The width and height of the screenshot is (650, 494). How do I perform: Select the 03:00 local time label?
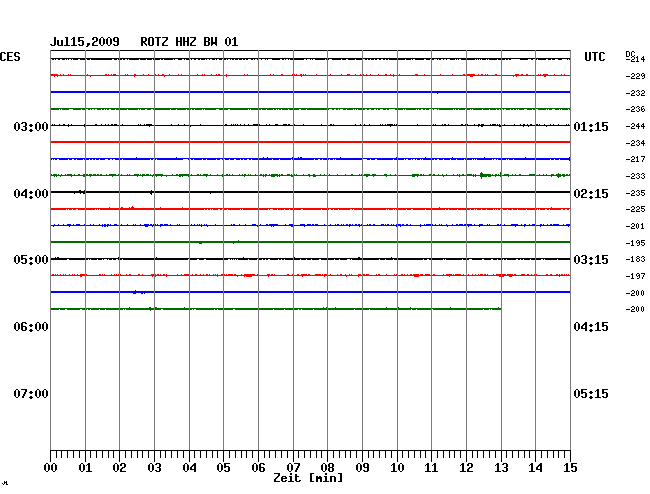pyautogui.click(x=31, y=126)
